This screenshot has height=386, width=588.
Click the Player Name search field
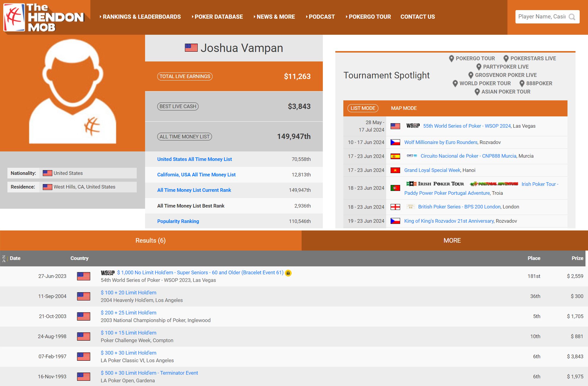point(542,17)
